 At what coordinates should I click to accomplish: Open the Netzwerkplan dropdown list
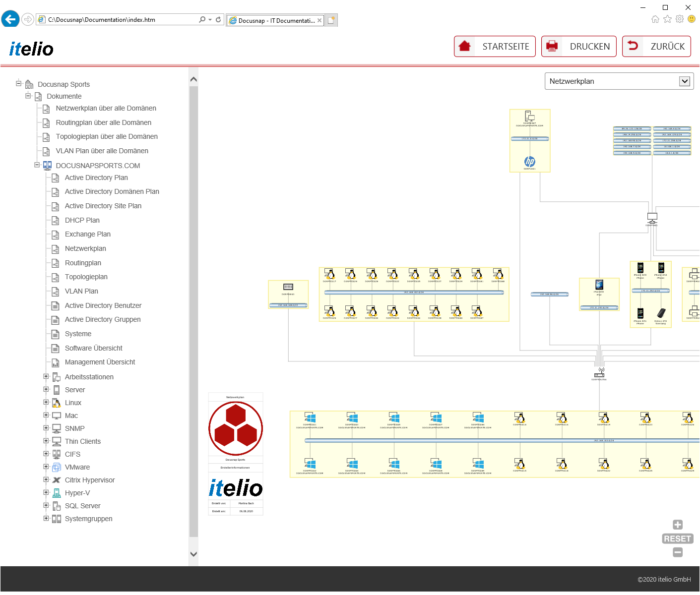tap(619, 81)
